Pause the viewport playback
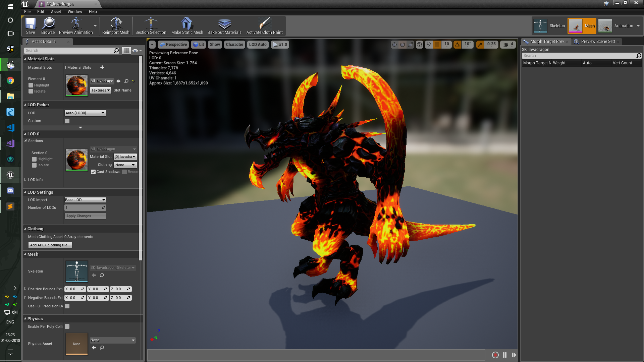 tap(505, 355)
